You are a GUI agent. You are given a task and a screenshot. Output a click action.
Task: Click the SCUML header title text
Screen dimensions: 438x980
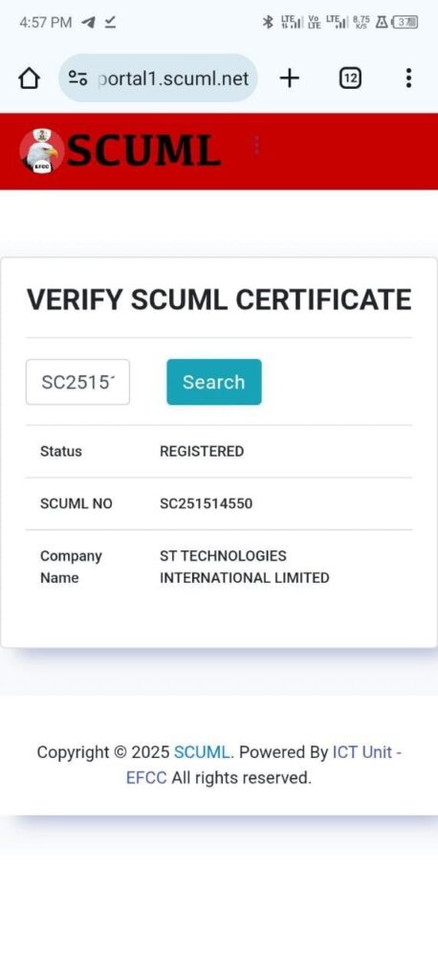point(143,151)
